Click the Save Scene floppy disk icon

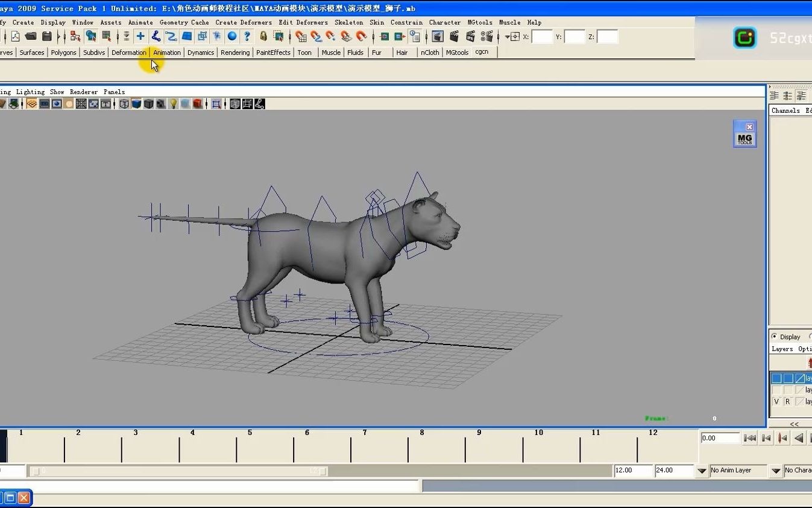46,37
